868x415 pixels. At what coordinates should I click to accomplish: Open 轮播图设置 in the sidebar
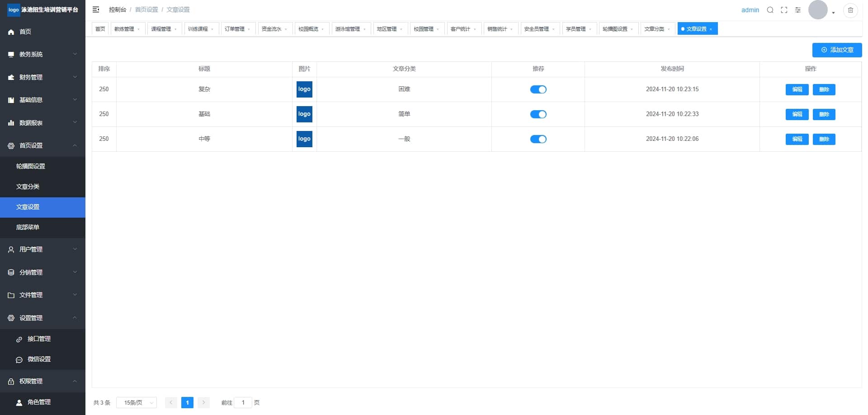42,166
